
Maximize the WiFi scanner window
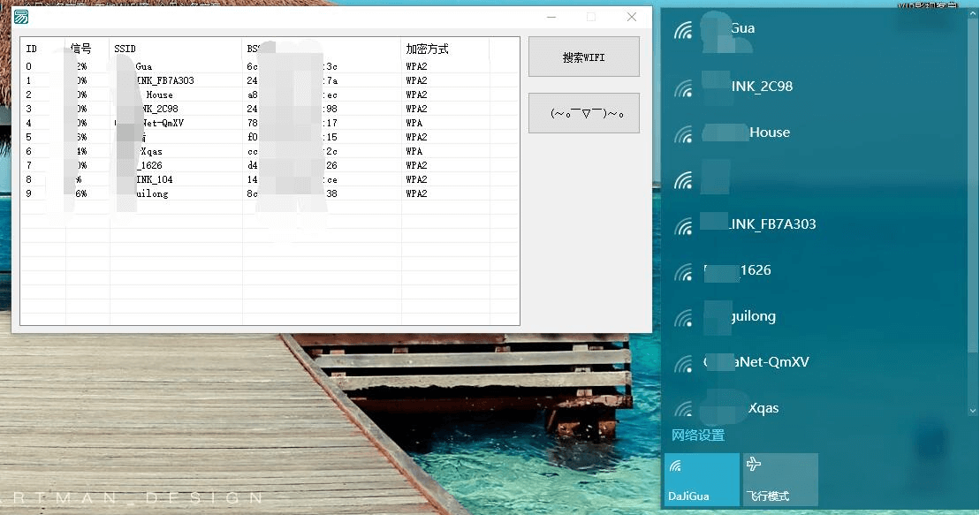click(x=591, y=17)
